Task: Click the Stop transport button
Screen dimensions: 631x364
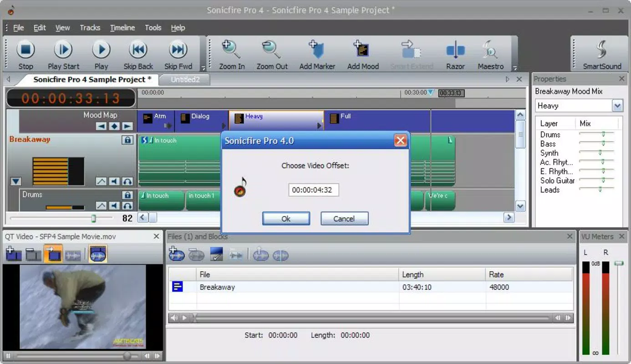Action: [x=25, y=54]
